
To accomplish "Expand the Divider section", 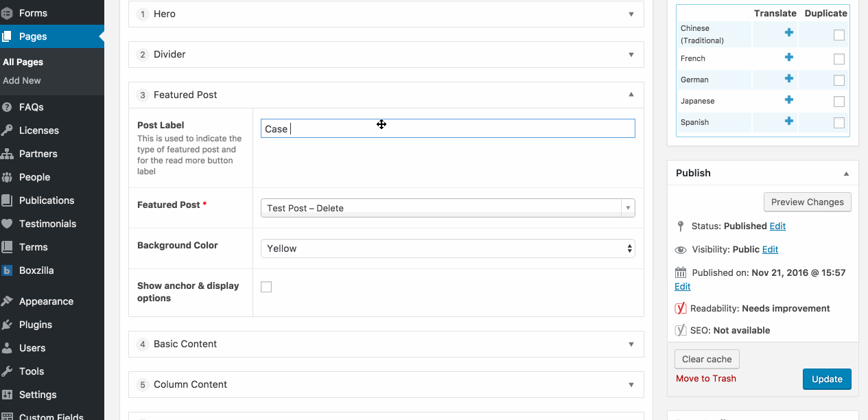I will point(631,54).
